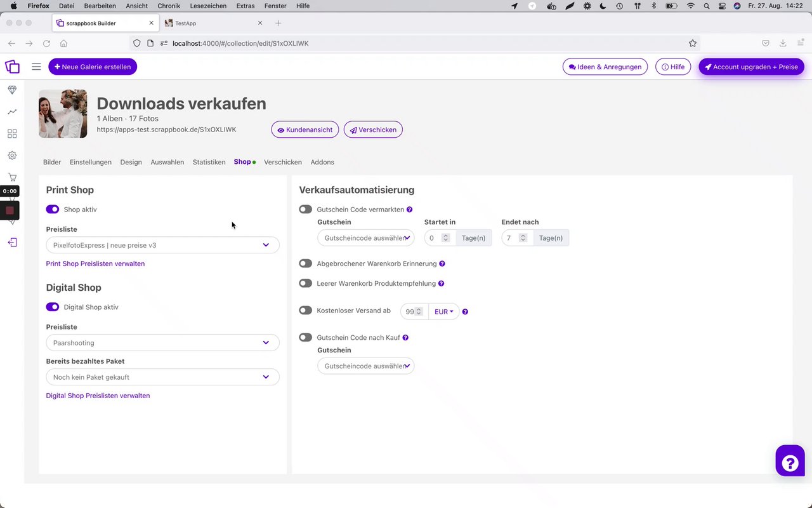Image resolution: width=812 pixels, height=508 pixels.
Task: Open the EUR currency dropdown
Action: (443, 312)
